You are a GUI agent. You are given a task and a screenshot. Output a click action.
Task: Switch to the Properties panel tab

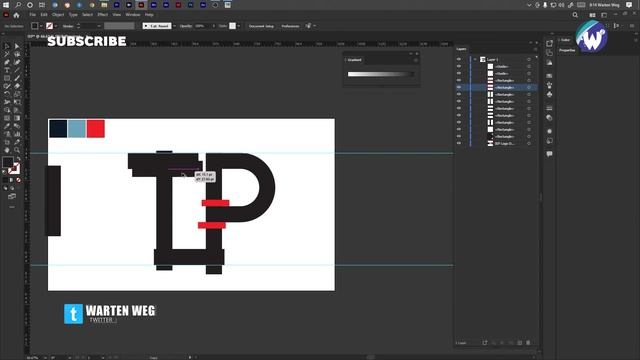[567, 50]
